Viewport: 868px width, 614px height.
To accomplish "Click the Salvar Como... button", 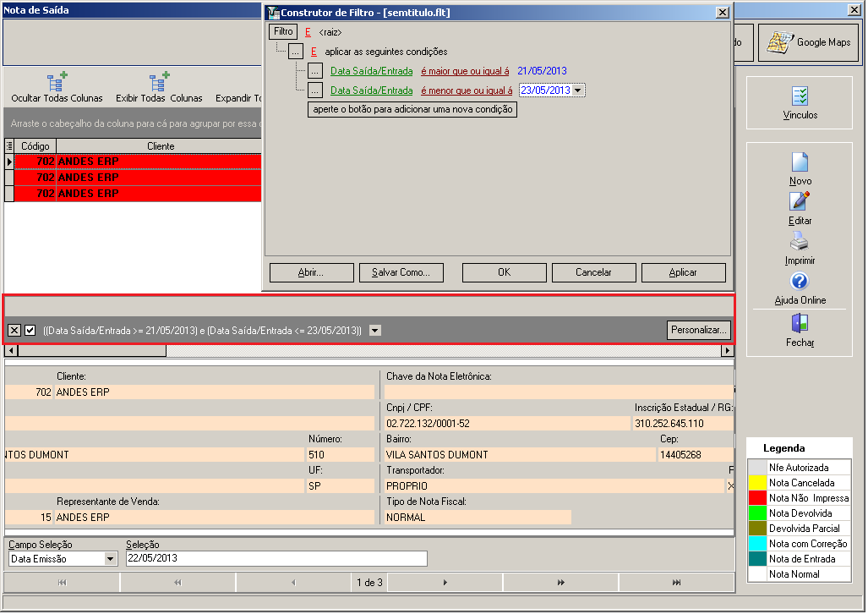I will click(401, 272).
